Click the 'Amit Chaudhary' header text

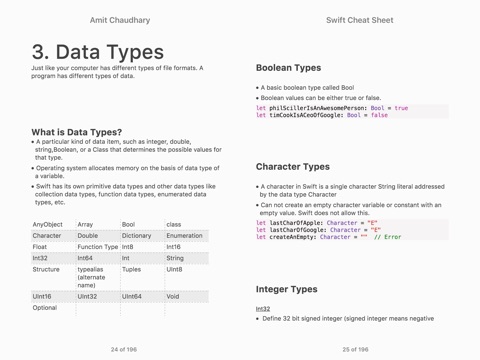(x=120, y=20)
